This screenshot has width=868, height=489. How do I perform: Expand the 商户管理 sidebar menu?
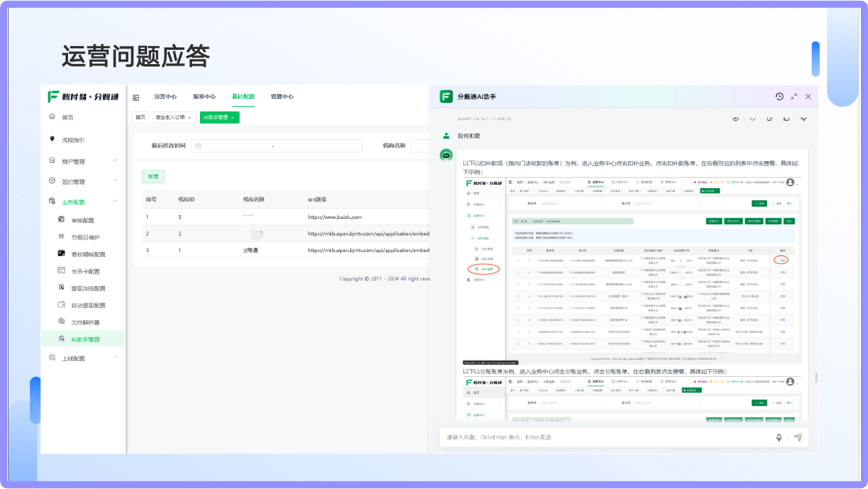[83, 161]
